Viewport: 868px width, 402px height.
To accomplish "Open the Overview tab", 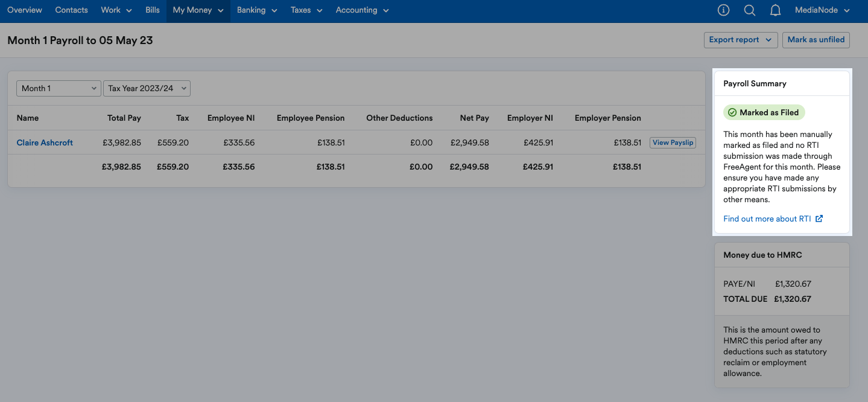I will (x=25, y=10).
